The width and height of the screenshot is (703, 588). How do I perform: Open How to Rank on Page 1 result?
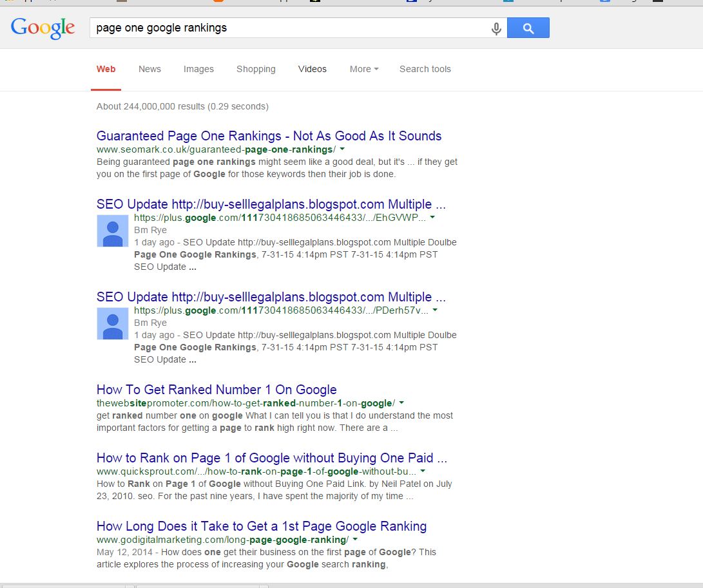(272, 457)
